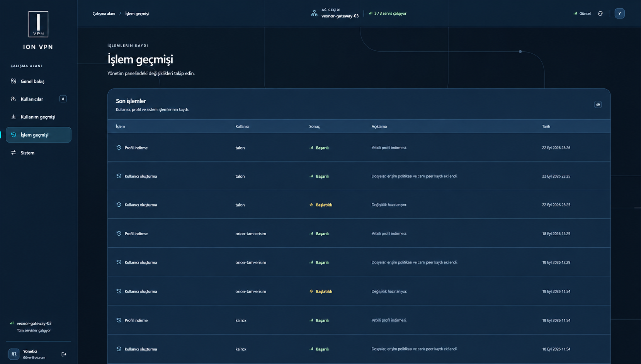
Task: Click history icon in kairox's Profil indirme row
Action: pos(119,320)
